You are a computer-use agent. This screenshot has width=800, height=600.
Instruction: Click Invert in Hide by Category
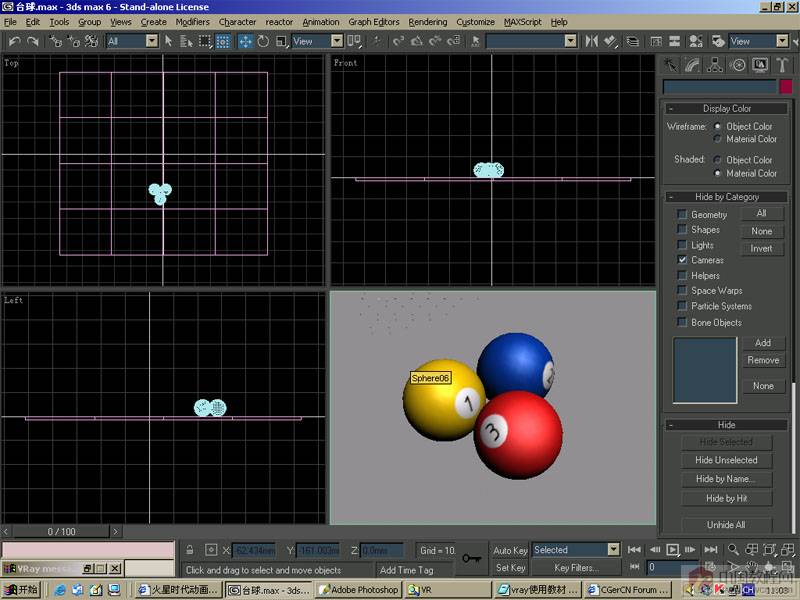click(x=761, y=248)
